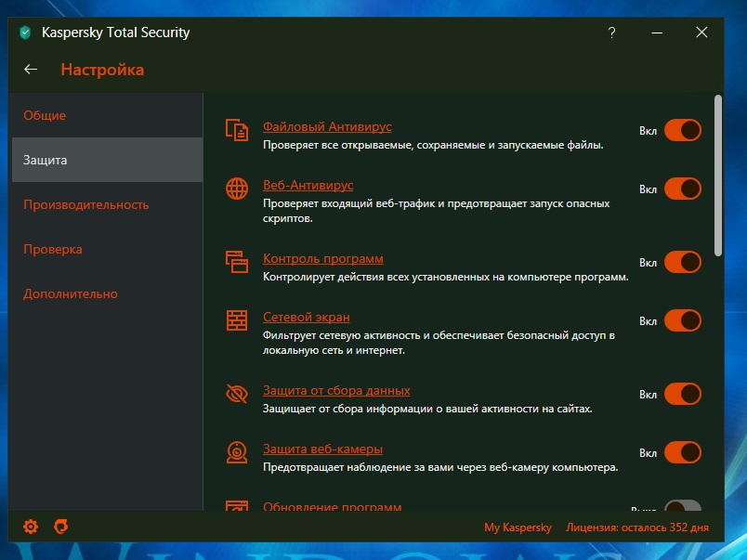Image resolution: width=747 pixels, height=560 pixels.
Task: Open the Защита от сбора данных link
Action: point(336,390)
